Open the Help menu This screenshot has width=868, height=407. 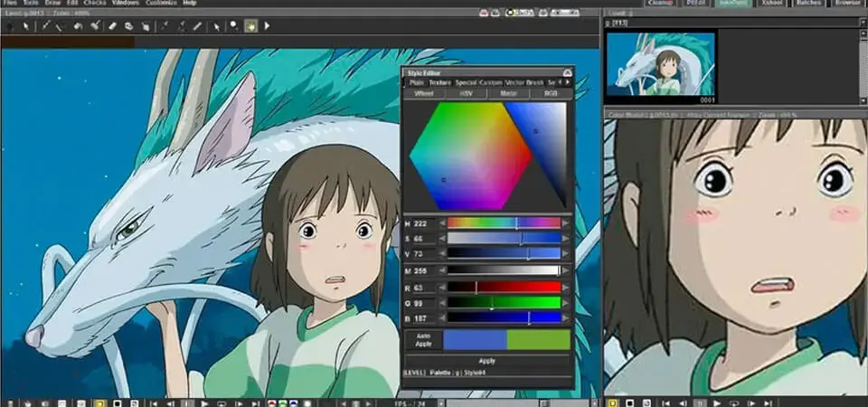tap(189, 3)
